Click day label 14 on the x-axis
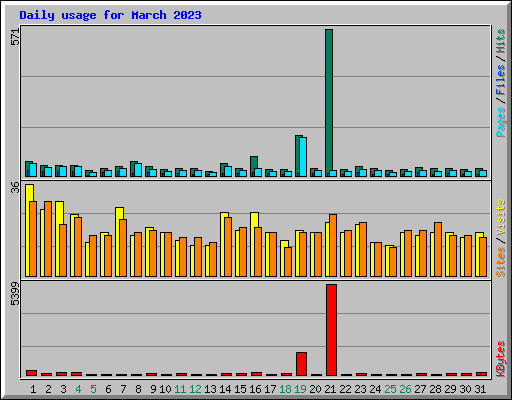This screenshot has width=512, height=400. pos(225,389)
